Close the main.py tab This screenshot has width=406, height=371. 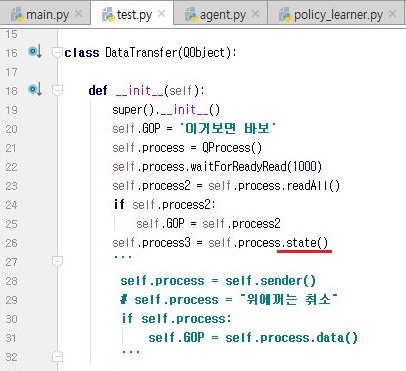coord(79,14)
